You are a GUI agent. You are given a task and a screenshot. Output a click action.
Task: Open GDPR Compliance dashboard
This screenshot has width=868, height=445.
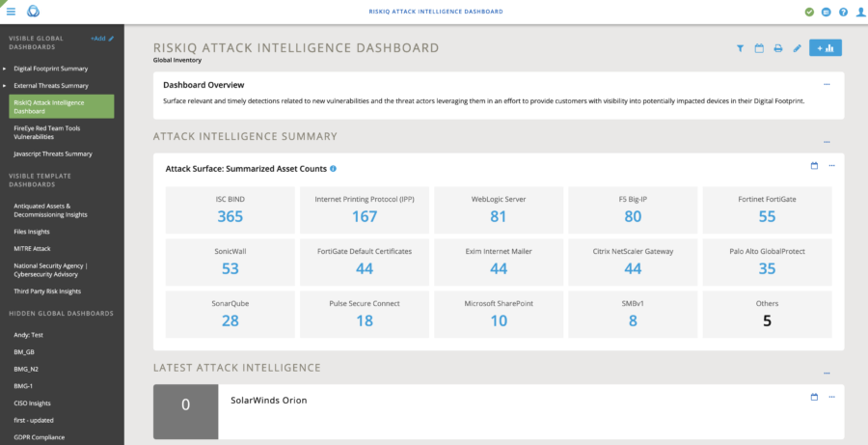pos(40,437)
